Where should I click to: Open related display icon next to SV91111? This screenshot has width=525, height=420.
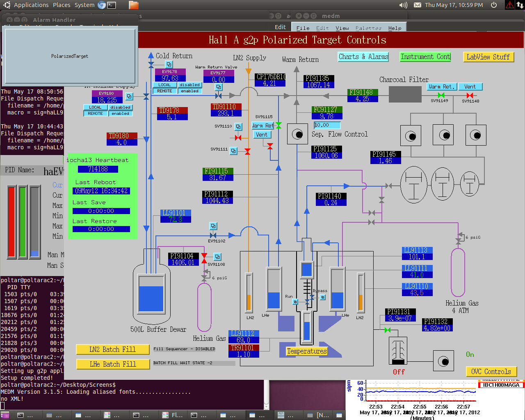click(233, 151)
